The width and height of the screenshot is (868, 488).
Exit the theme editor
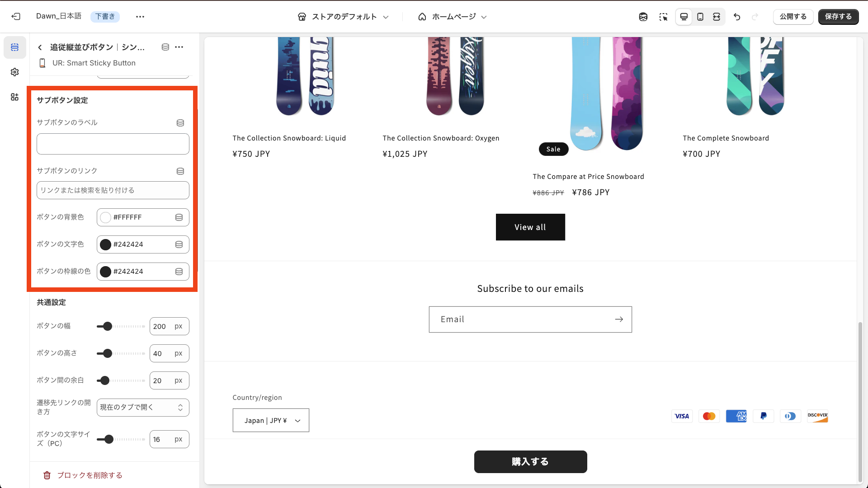[16, 16]
